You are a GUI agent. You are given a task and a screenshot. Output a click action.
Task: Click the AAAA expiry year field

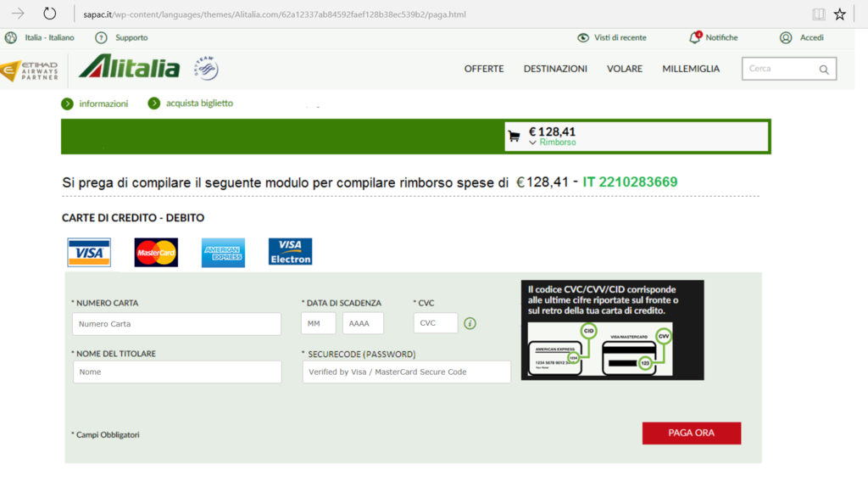coord(363,323)
